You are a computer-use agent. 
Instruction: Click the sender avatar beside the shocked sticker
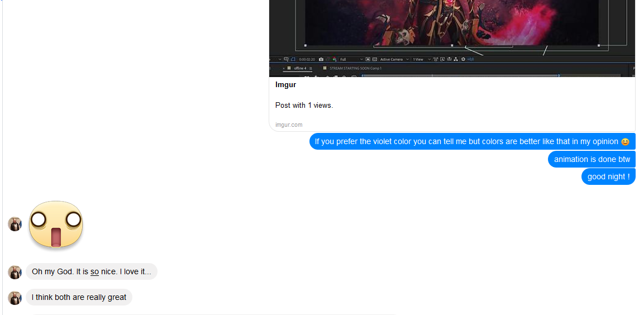click(x=15, y=224)
